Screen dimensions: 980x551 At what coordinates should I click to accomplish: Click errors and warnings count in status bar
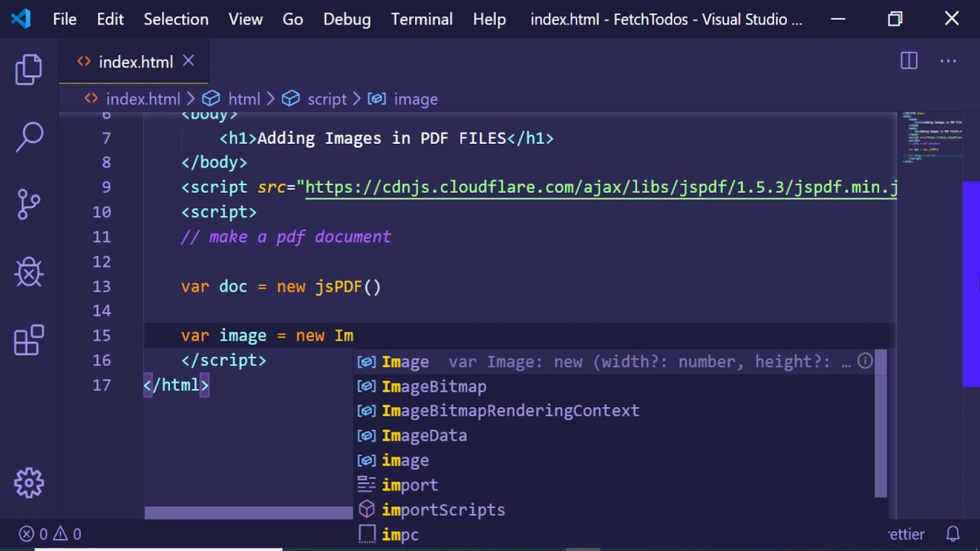tap(51, 534)
